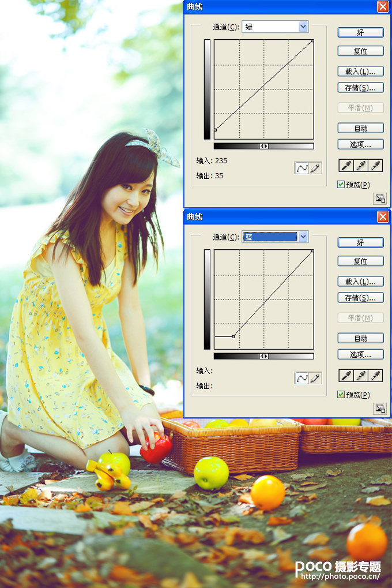Select black point eyedropper in green curves dialog
The image size is (392, 588).
click(x=346, y=166)
